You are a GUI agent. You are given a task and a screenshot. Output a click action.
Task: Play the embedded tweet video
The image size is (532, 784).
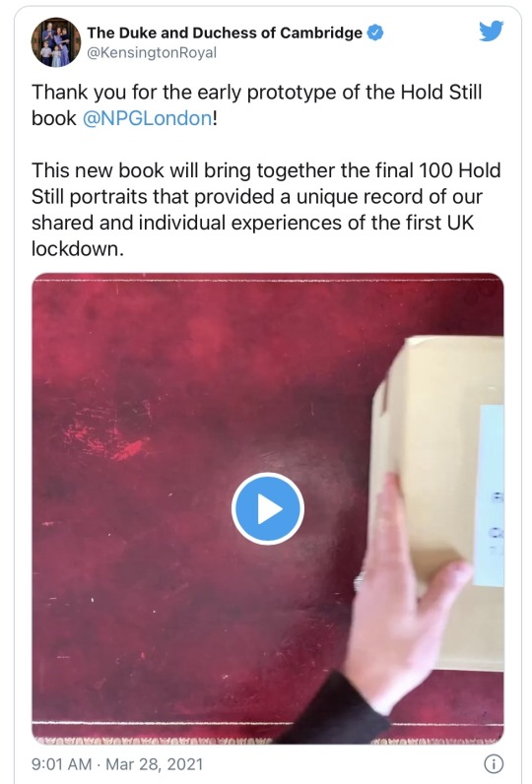click(268, 508)
